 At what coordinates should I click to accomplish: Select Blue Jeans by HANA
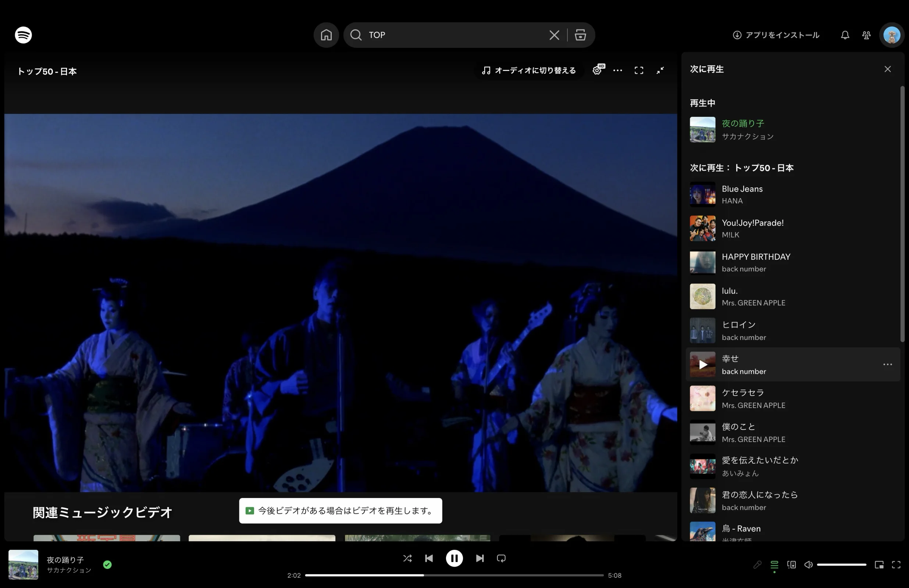(x=792, y=194)
